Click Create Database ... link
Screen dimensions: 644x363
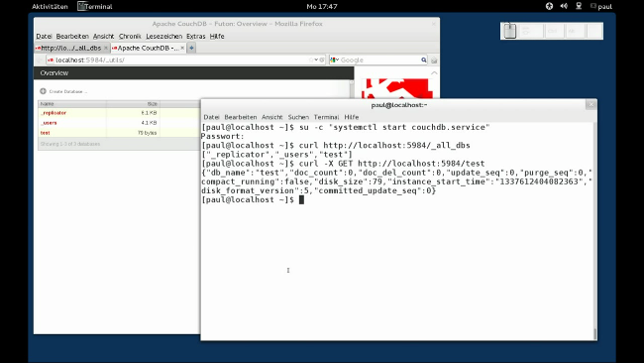click(68, 91)
